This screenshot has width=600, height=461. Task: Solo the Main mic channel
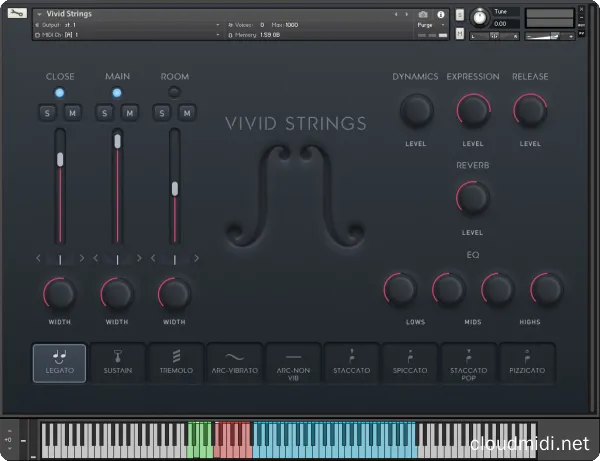coord(104,113)
